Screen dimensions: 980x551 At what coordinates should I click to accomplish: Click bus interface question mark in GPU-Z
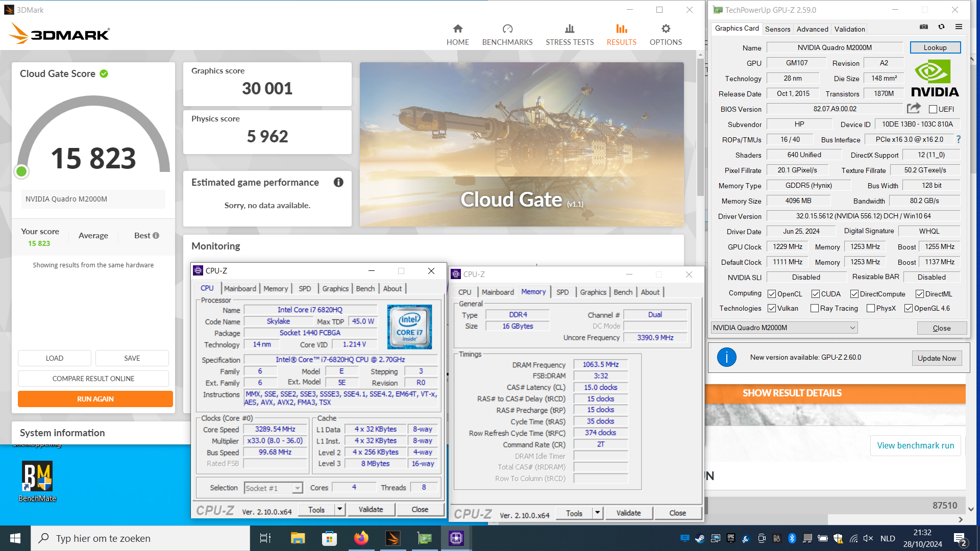[958, 139]
